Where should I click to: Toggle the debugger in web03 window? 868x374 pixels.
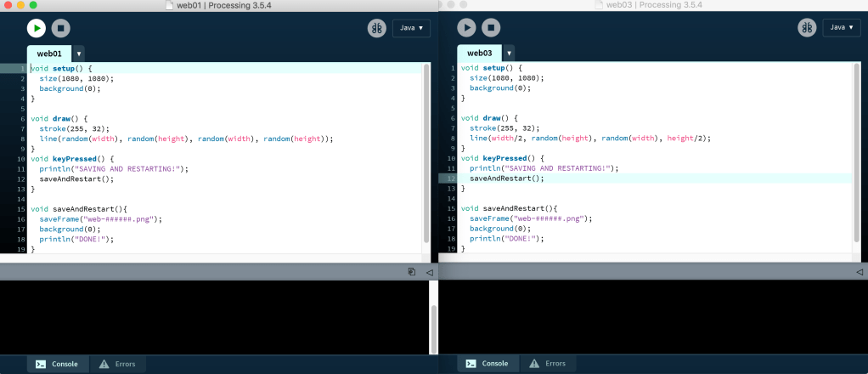[807, 28]
